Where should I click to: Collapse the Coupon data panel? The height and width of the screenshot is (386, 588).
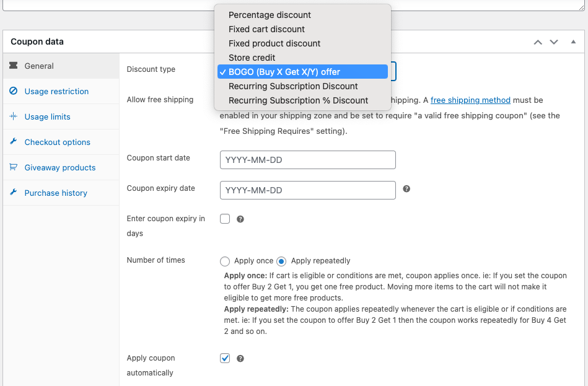pyautogui.click(x=573, y=42)
